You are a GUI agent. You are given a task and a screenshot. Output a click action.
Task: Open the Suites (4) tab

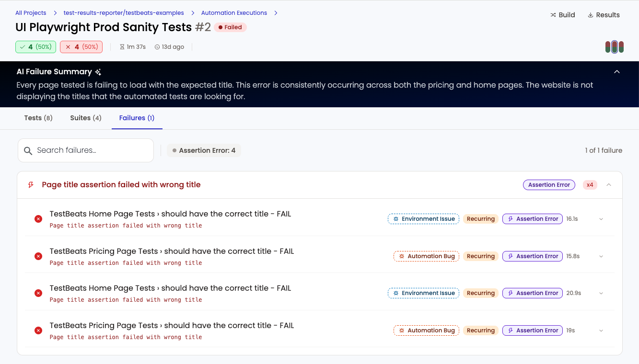point(86,118)
